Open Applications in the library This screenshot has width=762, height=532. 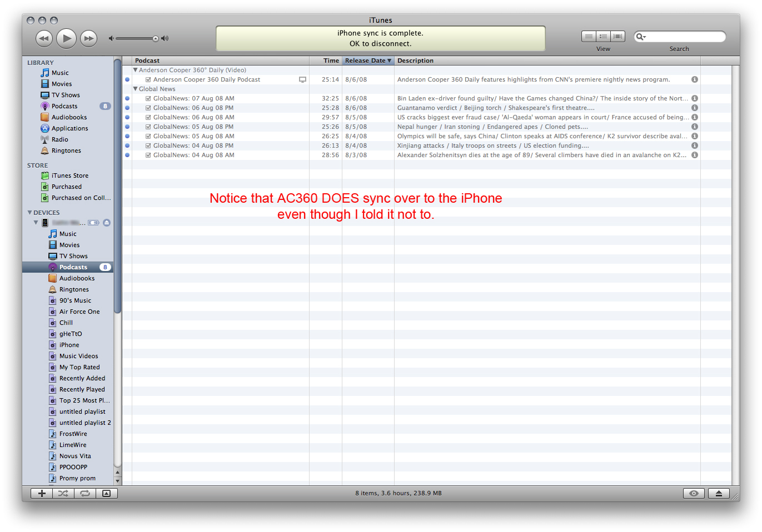(x=69, y=128)
